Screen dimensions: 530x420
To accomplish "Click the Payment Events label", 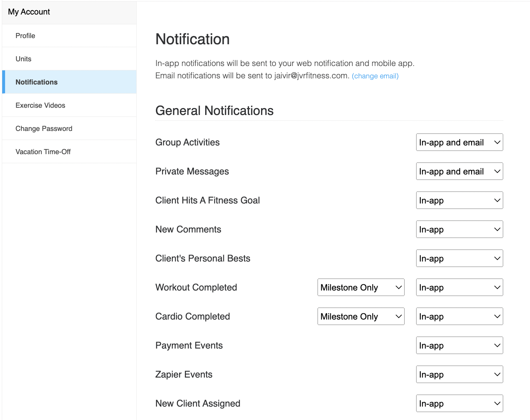I will click(x=189, y=345).
